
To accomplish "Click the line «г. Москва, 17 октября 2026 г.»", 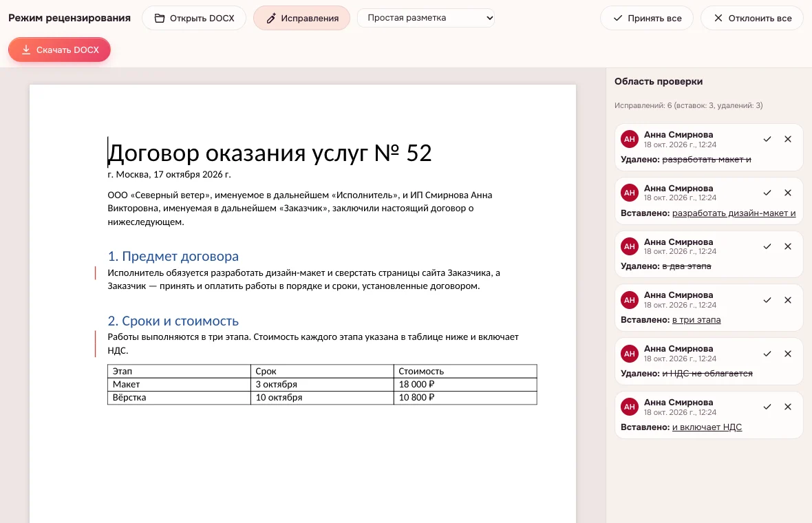I will click(x=169, y=175).
